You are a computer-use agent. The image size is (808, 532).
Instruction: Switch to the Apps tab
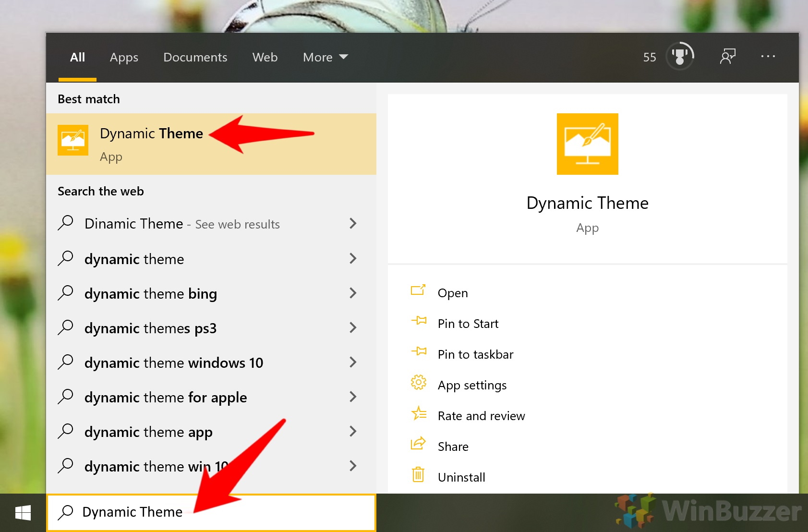tap(124, 57)
